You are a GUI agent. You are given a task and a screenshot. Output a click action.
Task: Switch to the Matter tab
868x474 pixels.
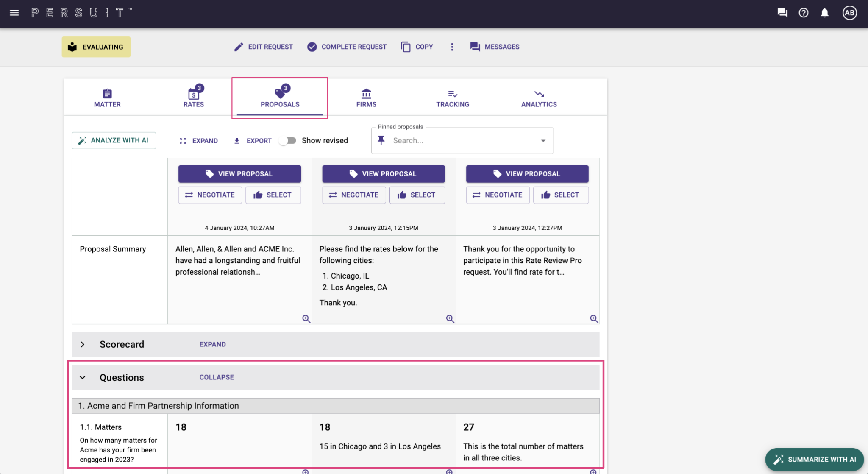[107, 98]
